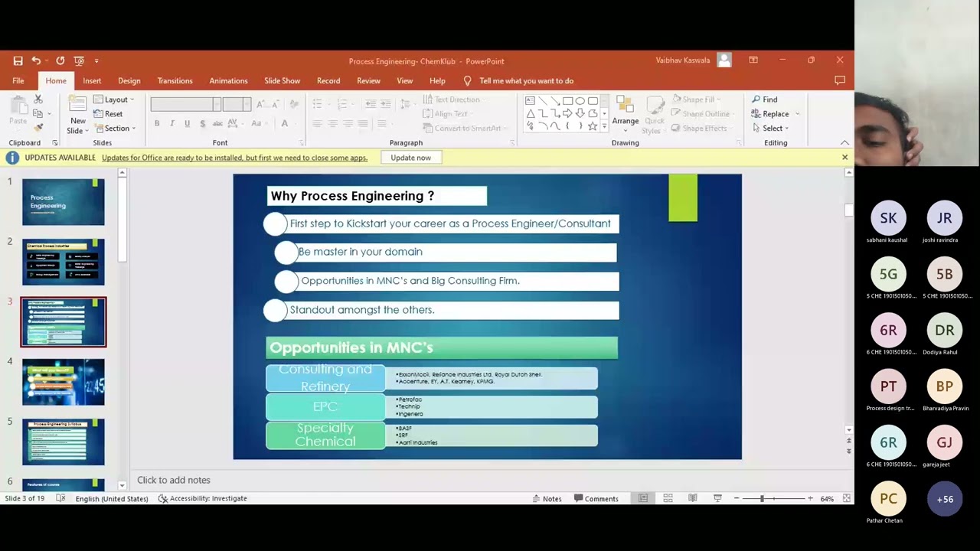Image resolution: width=980 pixels, height=551 pixels.
Task: Click the zoom out minus button
Action: click(x=737, y=498)
